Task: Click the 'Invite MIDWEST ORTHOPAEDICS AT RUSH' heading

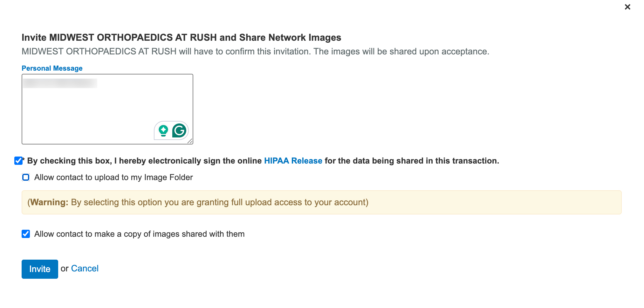Action: (181, 38)
